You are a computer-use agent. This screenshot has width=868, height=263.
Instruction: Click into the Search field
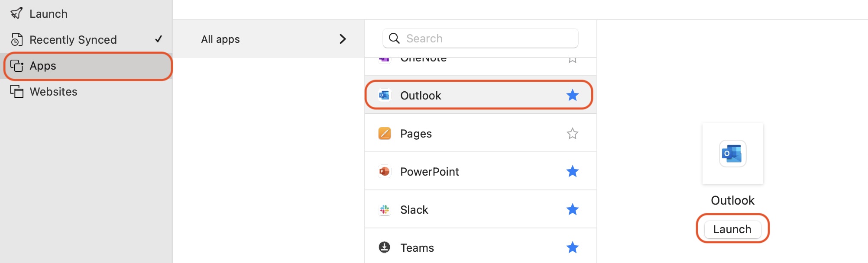click(x=480, y=38)
